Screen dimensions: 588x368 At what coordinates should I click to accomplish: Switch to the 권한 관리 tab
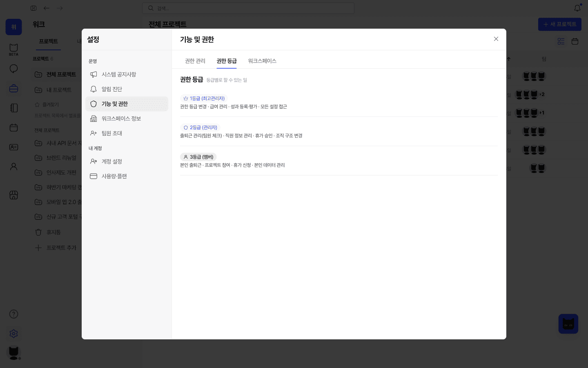coord(195,61)
